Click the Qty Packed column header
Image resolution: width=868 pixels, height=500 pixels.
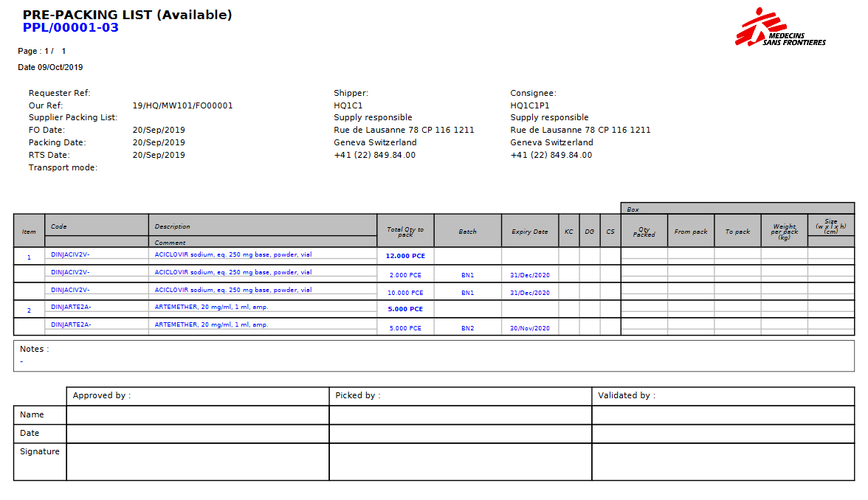644,232
